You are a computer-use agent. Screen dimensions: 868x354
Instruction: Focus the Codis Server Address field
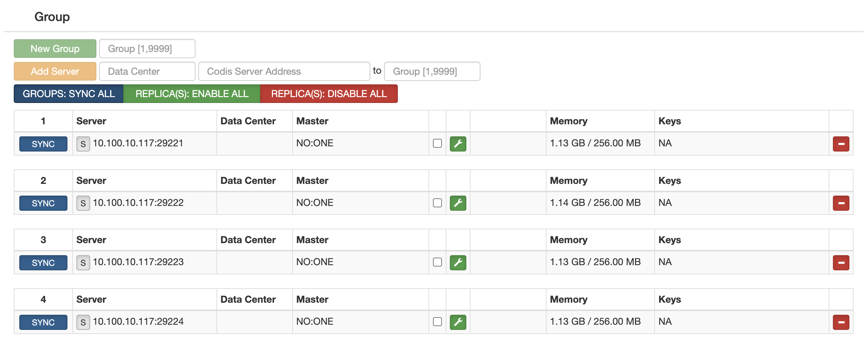click(284, 71)
